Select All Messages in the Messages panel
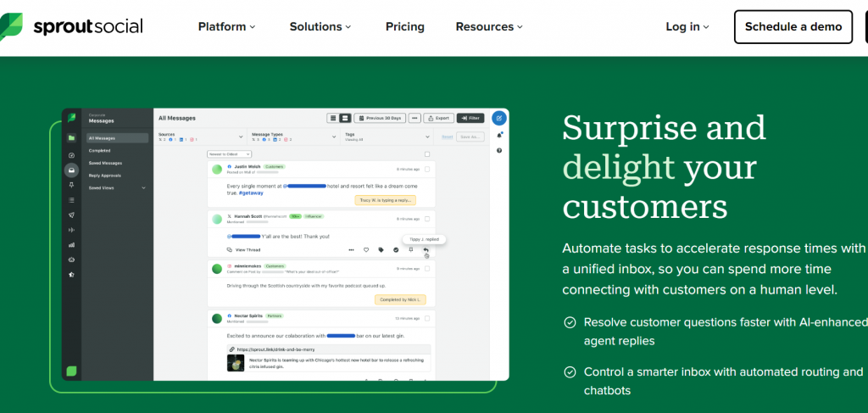 click(x=117, y=138)
